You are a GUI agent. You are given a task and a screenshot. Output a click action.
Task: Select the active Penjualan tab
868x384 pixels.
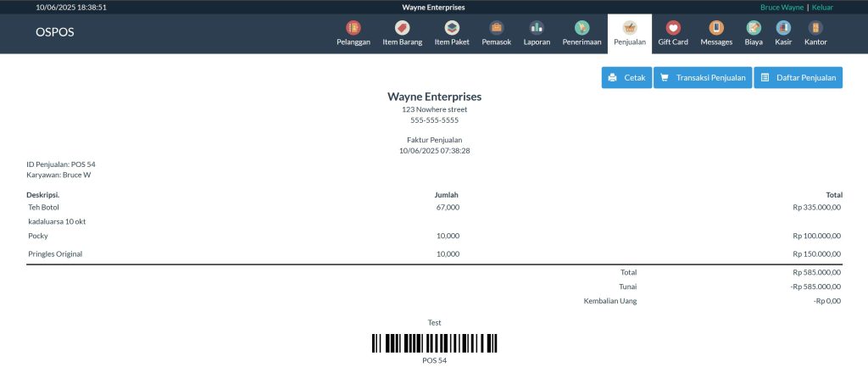(629, 34)
